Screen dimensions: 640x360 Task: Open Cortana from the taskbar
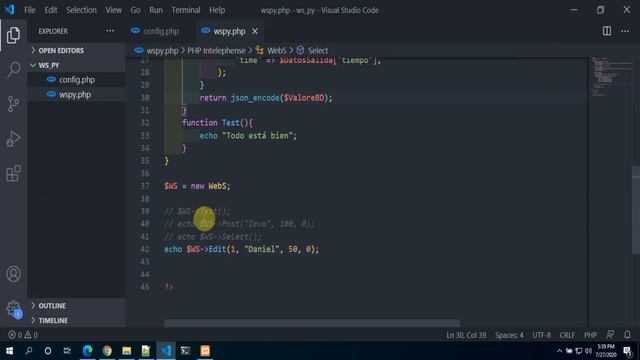point(48,351)
